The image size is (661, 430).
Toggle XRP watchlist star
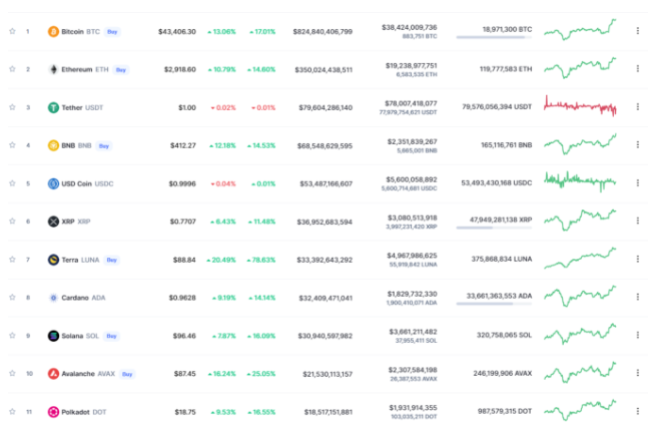12,221
